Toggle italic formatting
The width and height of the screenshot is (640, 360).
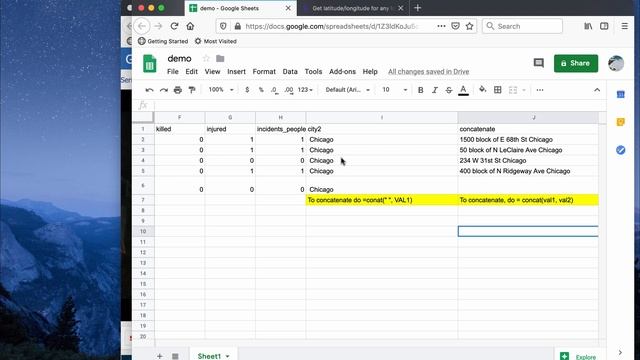point(435,90)
